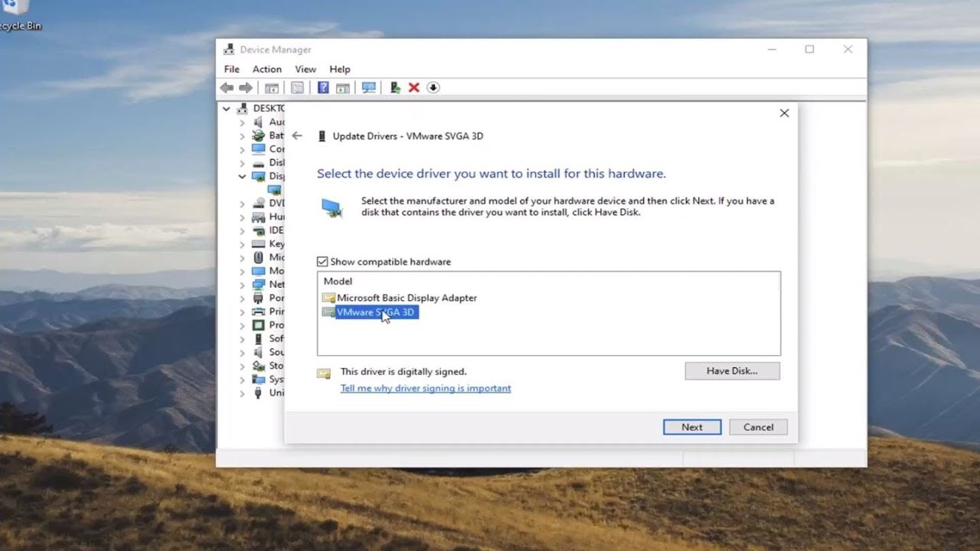
Task: Select the Keyboards category icon
Action: pos(258,243)
